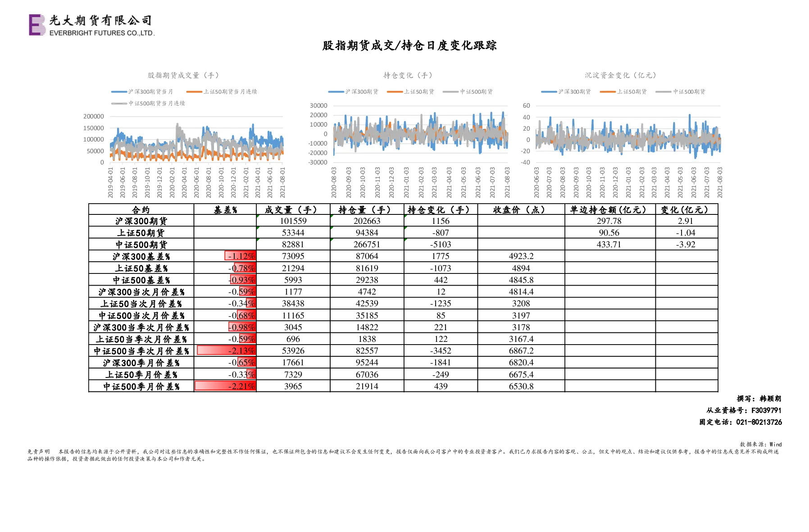Click the 合约 column header
Screen dimensions: 809x532
pos(141,209)
